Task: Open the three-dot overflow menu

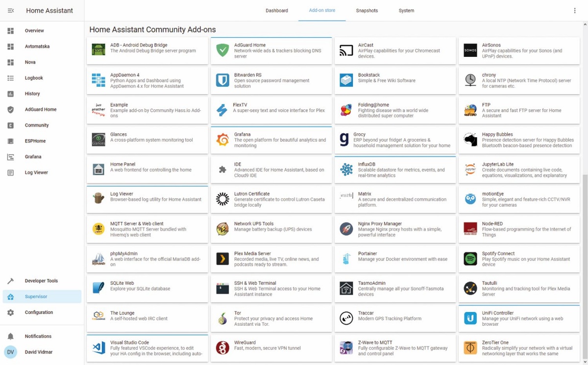Action: (575, 10)
